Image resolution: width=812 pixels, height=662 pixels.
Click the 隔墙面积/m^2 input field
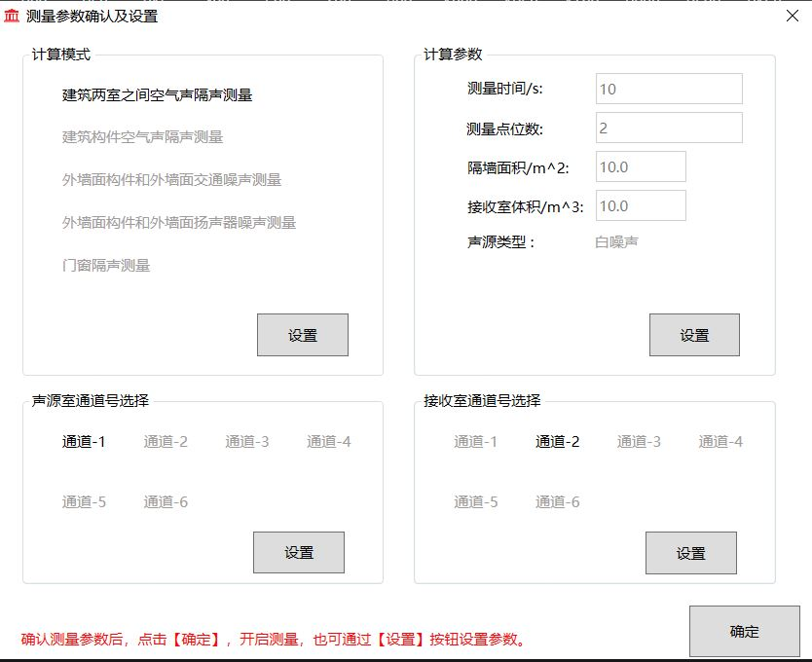[x=641, y=166]
